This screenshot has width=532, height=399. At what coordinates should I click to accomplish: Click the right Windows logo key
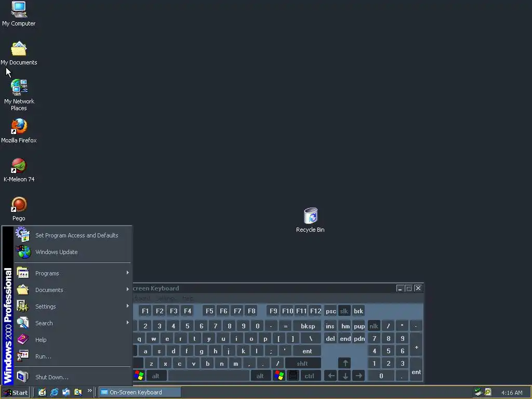tap(279, 376)
